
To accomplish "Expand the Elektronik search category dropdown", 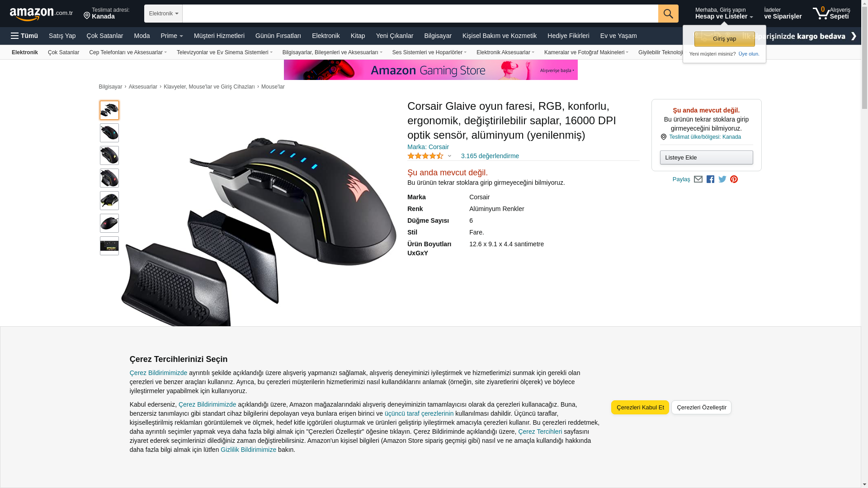I will [163, 14].
